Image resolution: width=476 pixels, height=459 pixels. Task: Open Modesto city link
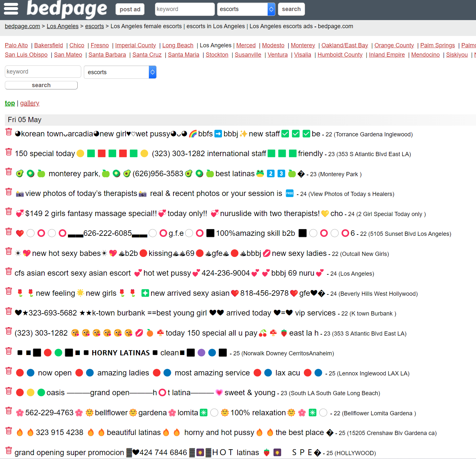(x=273, y=45)
